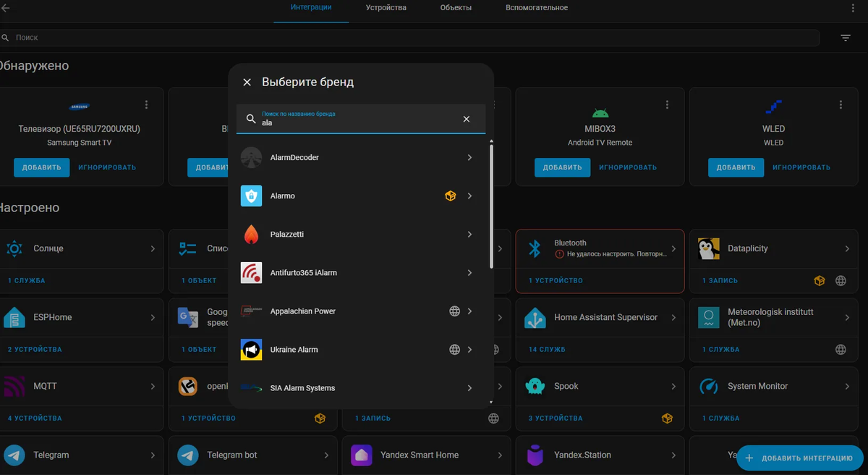Open SIA Alarm Systems chevron arrow
The height and width of the screenshot is (475, 868).
[x=469, y=387]
